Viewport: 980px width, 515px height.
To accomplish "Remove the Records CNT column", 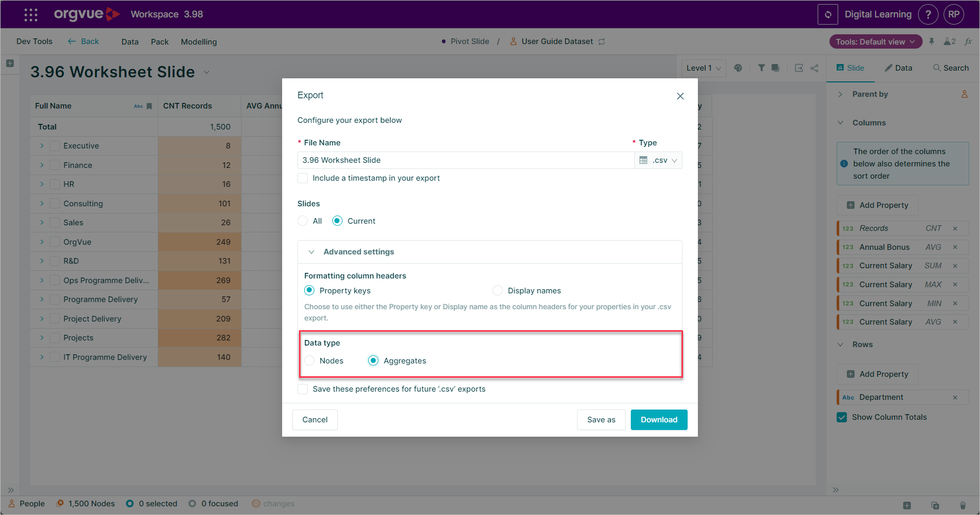I will (955, 228).
